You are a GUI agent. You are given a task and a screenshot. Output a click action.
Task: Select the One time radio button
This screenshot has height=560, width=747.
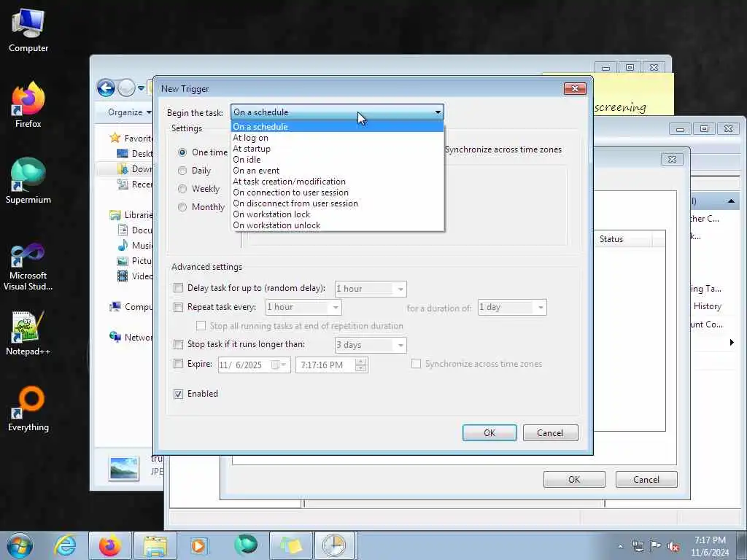point(182,152)
